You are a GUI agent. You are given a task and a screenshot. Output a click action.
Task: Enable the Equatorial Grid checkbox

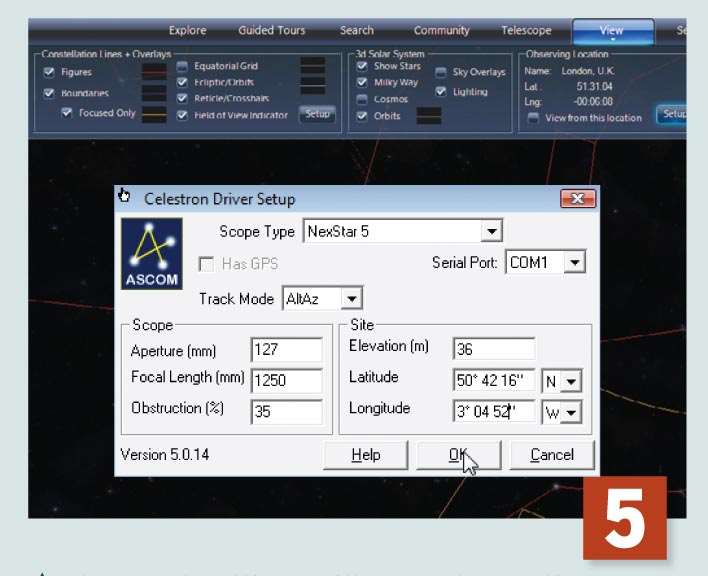pyautogui.click(x=182, y=66)
